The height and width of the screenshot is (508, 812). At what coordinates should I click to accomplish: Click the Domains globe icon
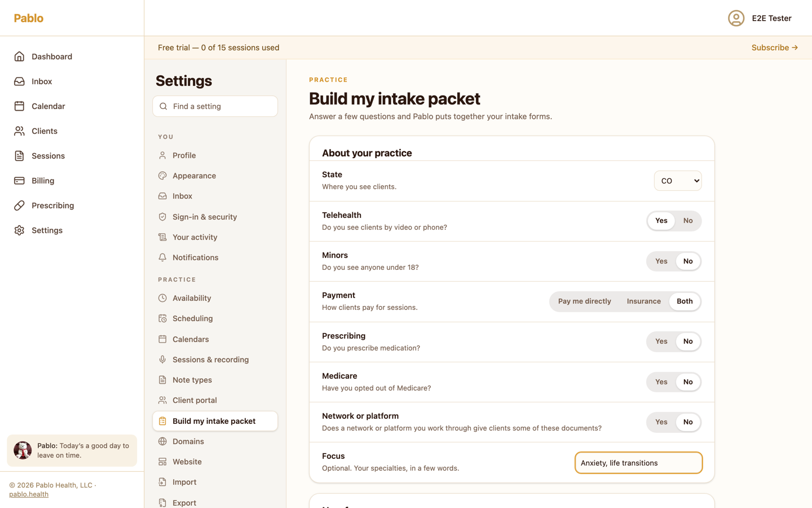pos(162,441)
